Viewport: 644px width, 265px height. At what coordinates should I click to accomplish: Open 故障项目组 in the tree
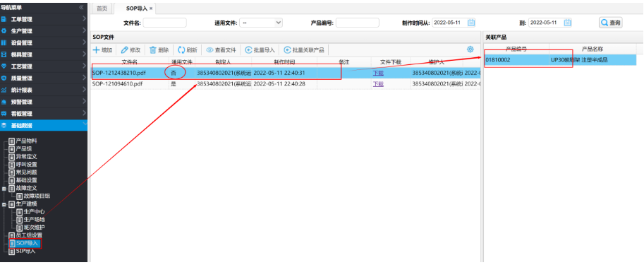click(37, 196)
